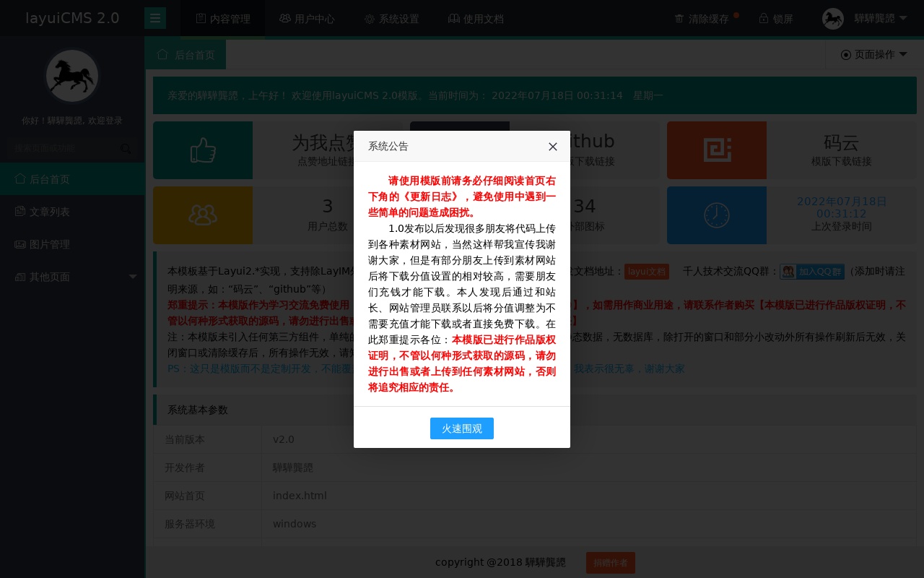Click the 火速围观 button

point(462,428)
